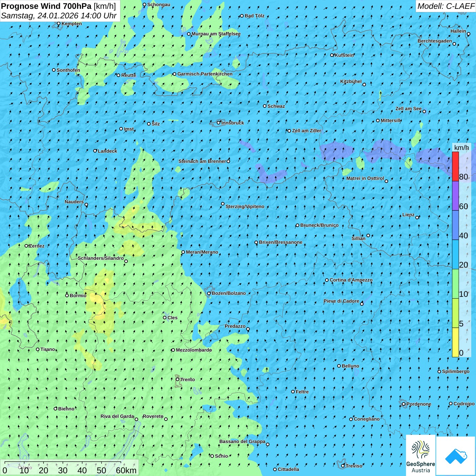
Task: Click the 'Bassano del Grappa' label
Action: [x=242, y=441]
